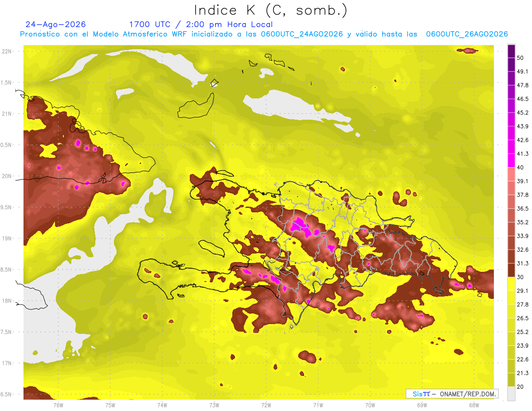
Task: Select the '24-Ago-2026' date label
Action: click(x=56, y=24)
